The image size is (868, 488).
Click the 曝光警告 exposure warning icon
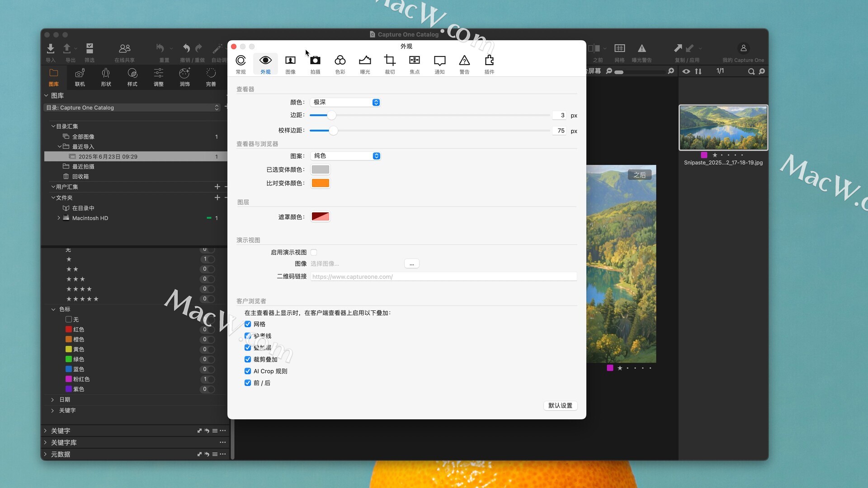(x=642, y=48)
